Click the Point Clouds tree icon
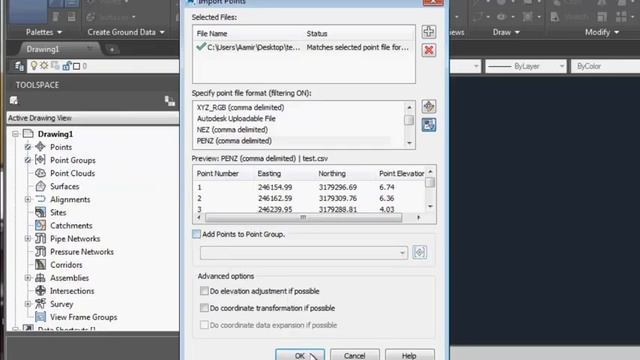640x360 pixels. pos(40,173)
